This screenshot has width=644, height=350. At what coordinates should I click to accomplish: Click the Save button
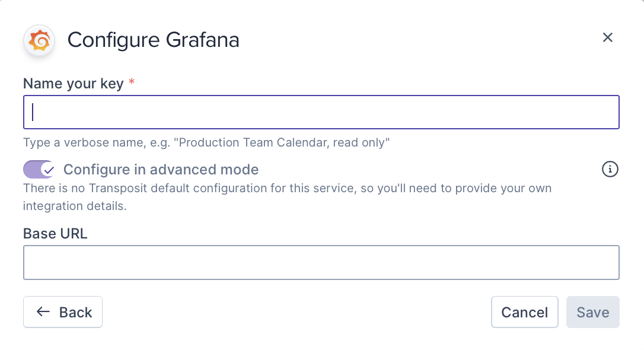coord(593,312)
